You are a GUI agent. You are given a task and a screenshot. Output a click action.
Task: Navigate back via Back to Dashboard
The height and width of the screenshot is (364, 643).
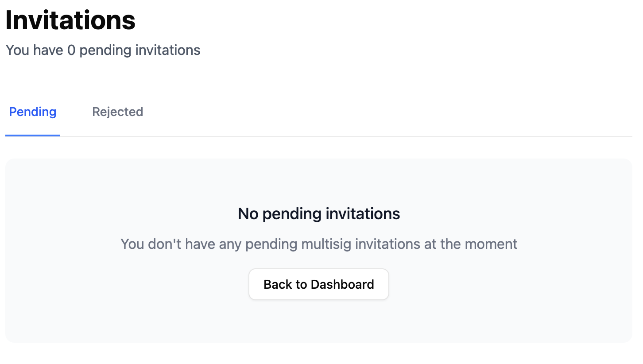318,284
